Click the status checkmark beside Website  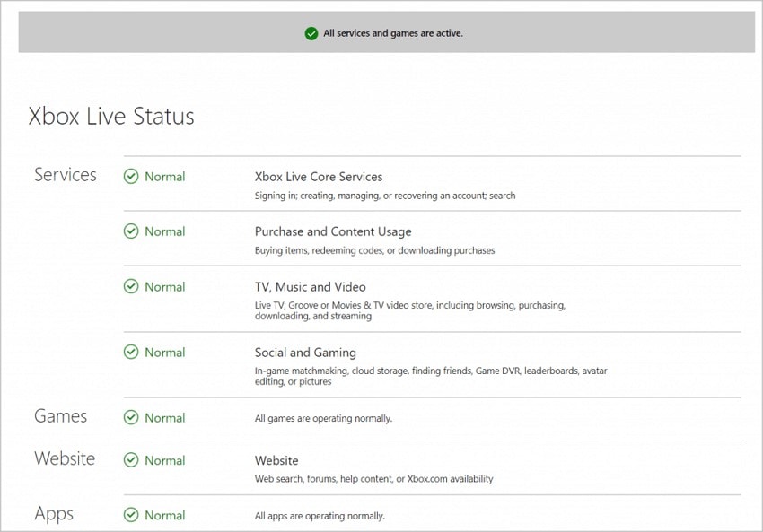[133, 460]
